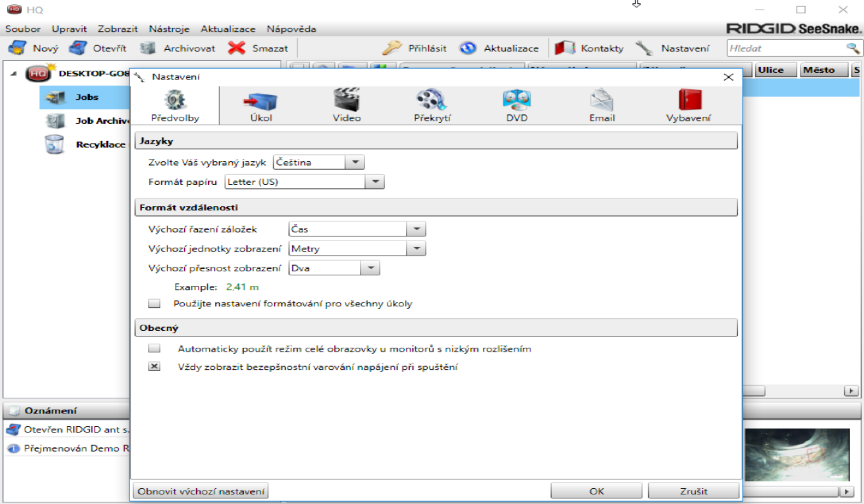Click the search magnifier icon
The image size is (864, 504).
852,48
